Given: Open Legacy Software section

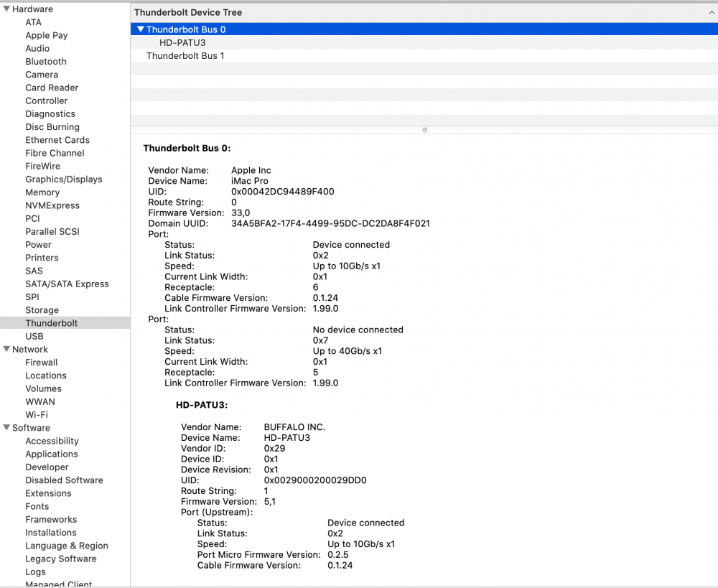Looking at the screenshot, I should click(x=61, y=559).
